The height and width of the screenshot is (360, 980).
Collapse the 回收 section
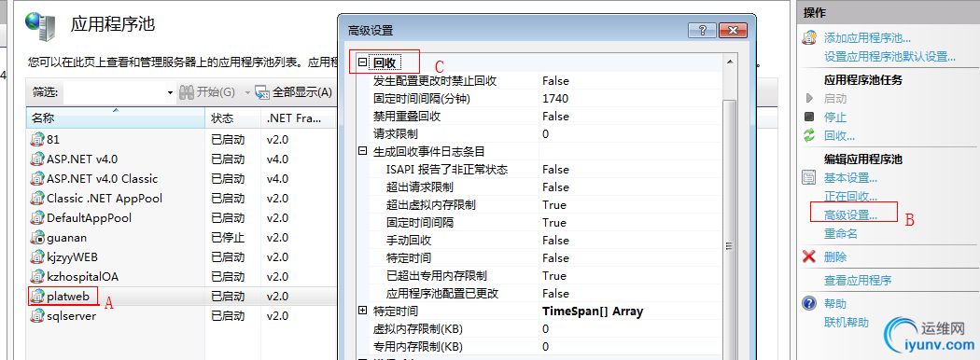[x=362, y=62]
